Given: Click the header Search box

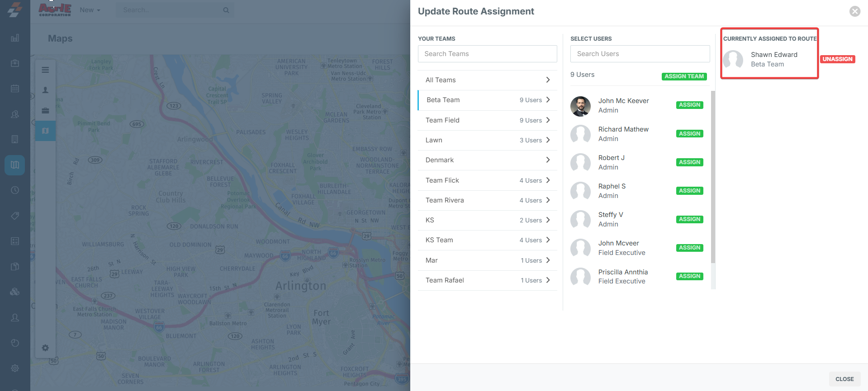Looking at the screenshot, I should click(x=175, y=10).
